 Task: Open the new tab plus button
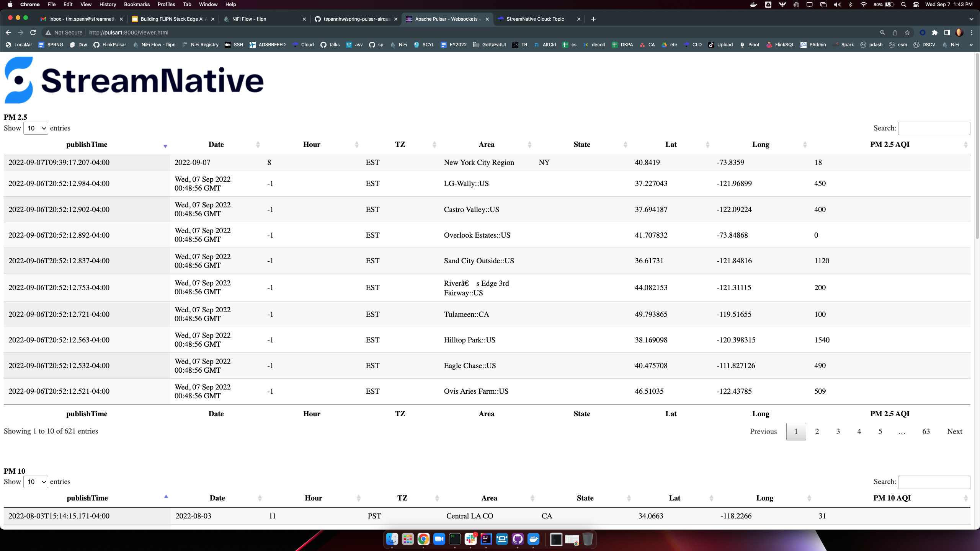[x=593, y=19]
